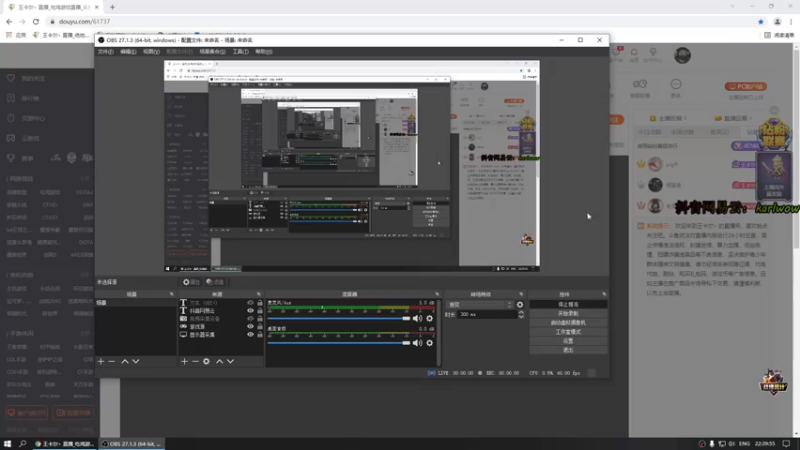Viewport: 800px width, 450px height.
Task: Click the 启动虚拟摄像机 button
Action: point(568,322)
